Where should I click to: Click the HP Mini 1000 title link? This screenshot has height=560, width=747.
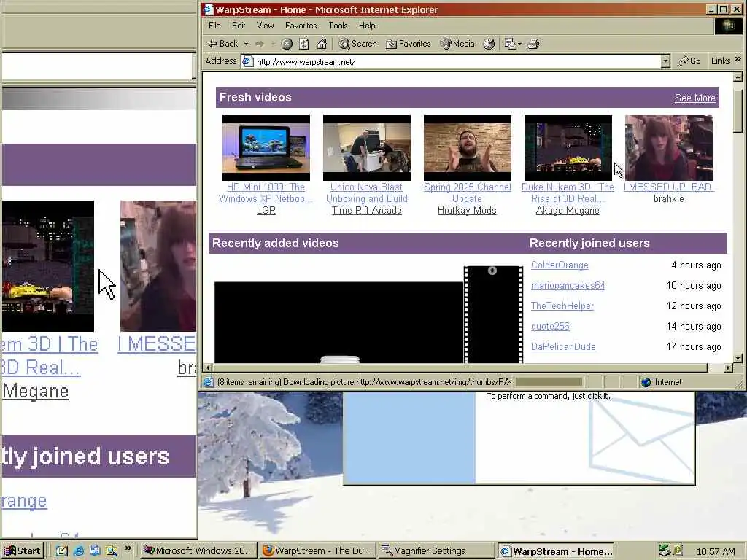266,192
